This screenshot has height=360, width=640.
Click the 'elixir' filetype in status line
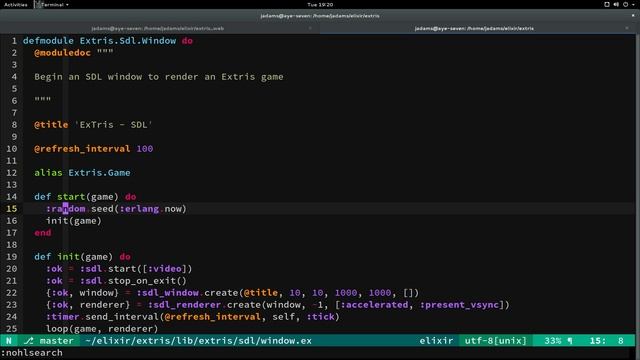(436, 341)
